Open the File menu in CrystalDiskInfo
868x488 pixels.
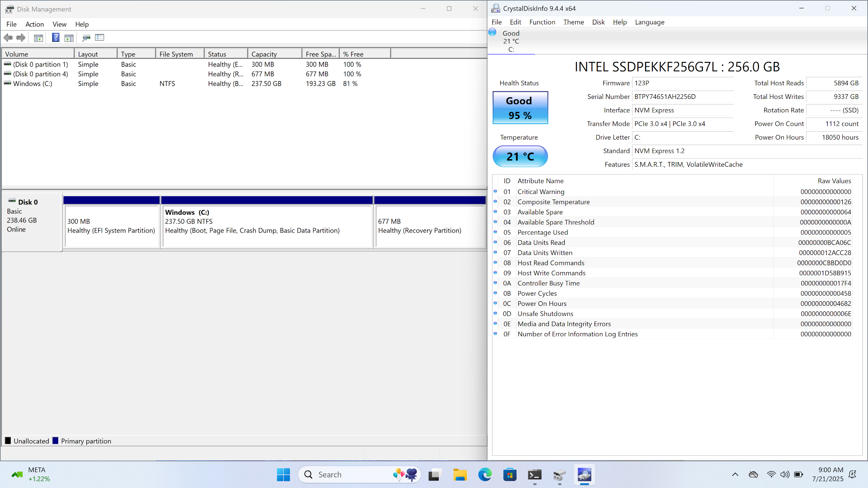(x=497, y=22)
